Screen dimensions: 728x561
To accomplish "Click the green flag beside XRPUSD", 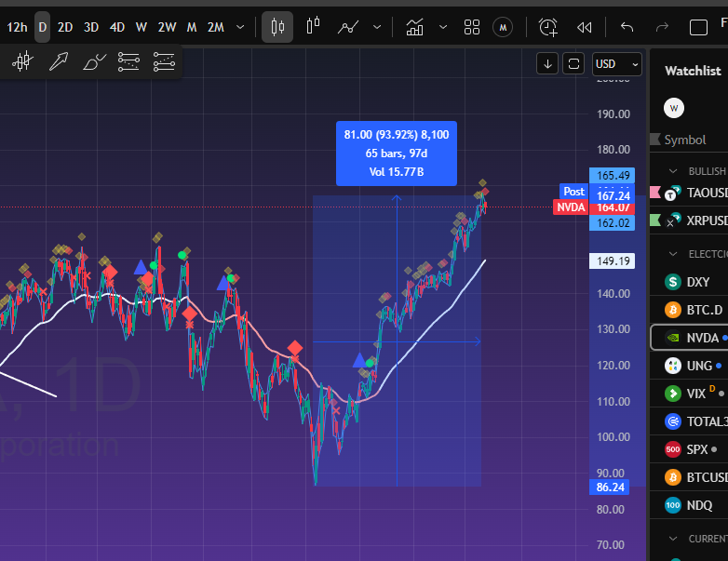I will (x=655, y=220).
